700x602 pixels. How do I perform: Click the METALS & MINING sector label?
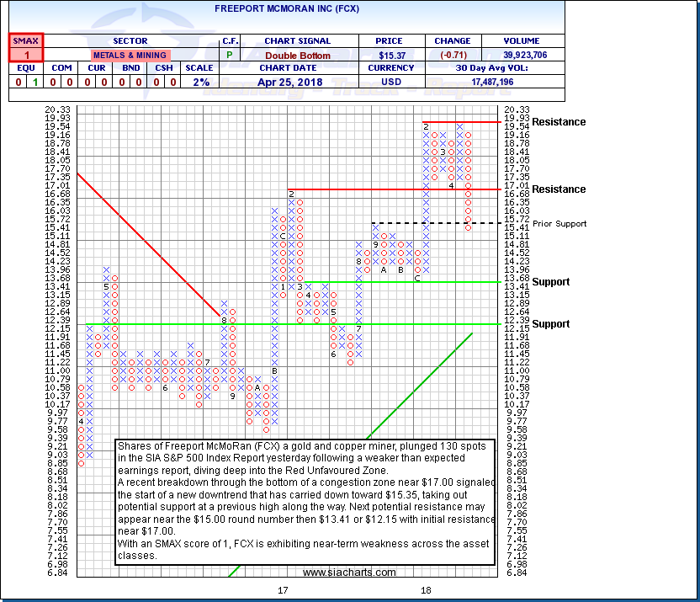click(130, 55)
